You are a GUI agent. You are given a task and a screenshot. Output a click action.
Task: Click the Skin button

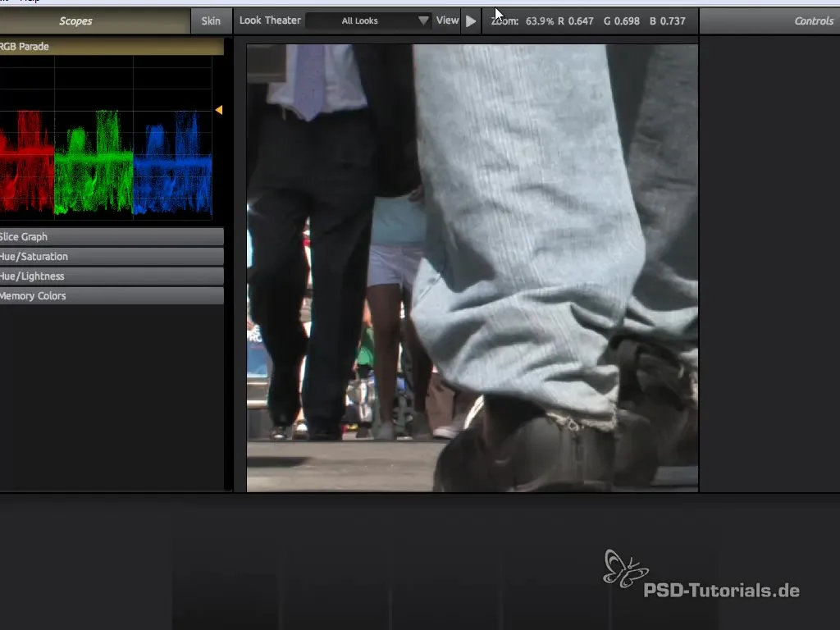(x=211, y=21)
